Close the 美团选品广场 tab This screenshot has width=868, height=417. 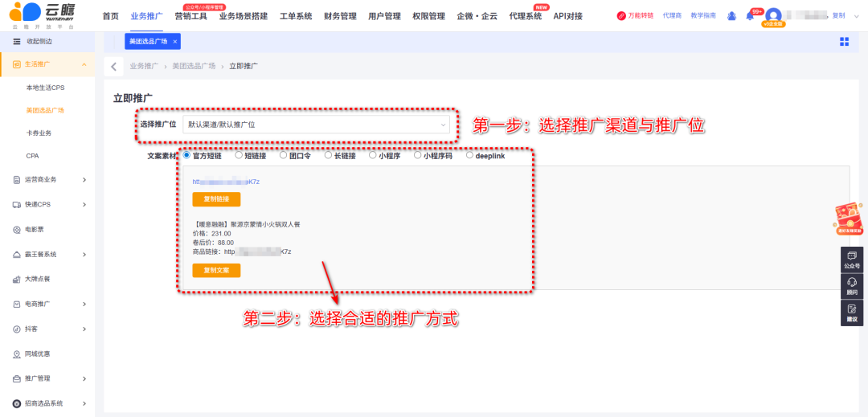(175, 42)
